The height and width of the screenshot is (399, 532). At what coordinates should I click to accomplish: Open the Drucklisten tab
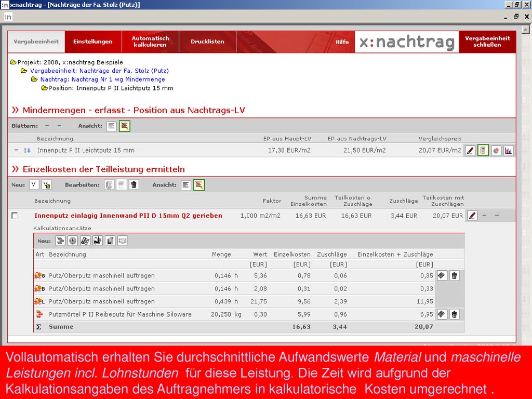point(207,42)
